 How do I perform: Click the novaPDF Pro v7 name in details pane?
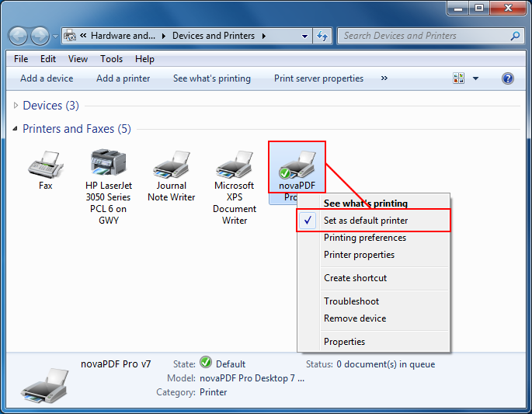pos(116,364)
